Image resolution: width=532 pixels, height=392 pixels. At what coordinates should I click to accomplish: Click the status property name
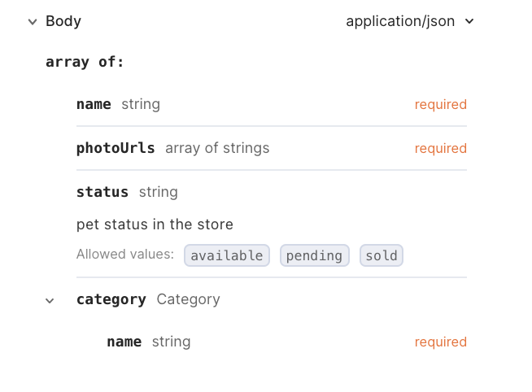pyautogui.click(x=102, y=192)
